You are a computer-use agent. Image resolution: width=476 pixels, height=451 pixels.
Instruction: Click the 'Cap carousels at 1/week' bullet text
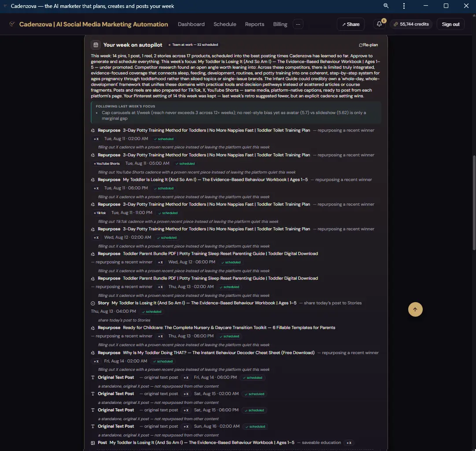[x=234, y=115]
